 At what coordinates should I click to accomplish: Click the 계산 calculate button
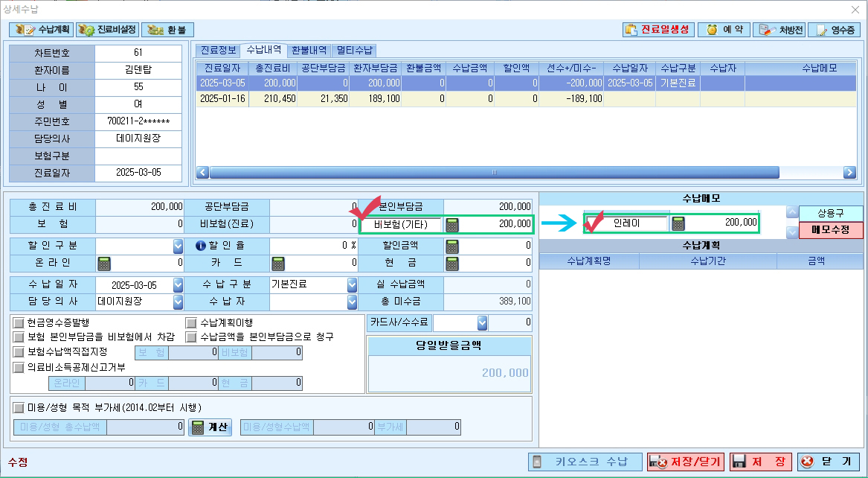210,427
